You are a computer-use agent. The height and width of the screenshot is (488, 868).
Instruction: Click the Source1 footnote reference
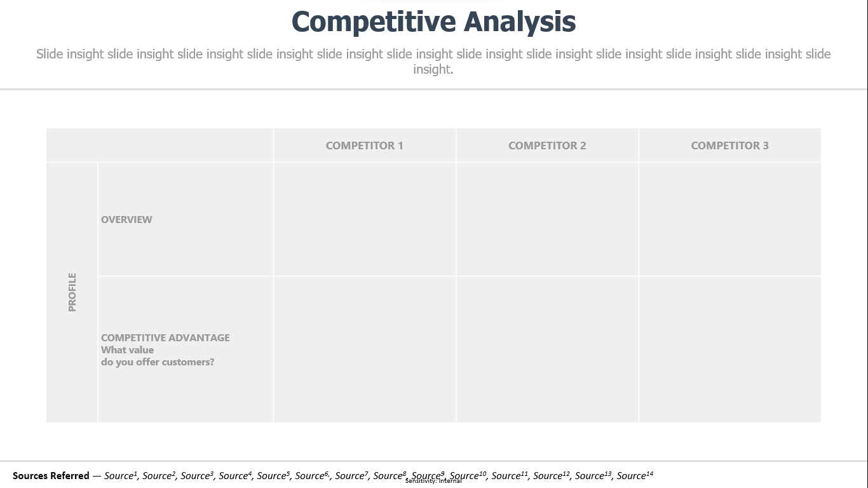tap(121, 475)
